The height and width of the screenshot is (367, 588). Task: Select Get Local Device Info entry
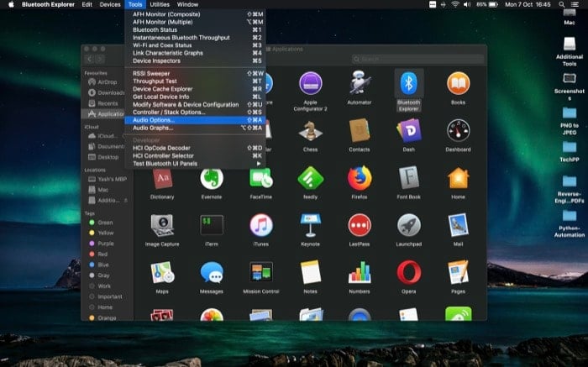195,97
